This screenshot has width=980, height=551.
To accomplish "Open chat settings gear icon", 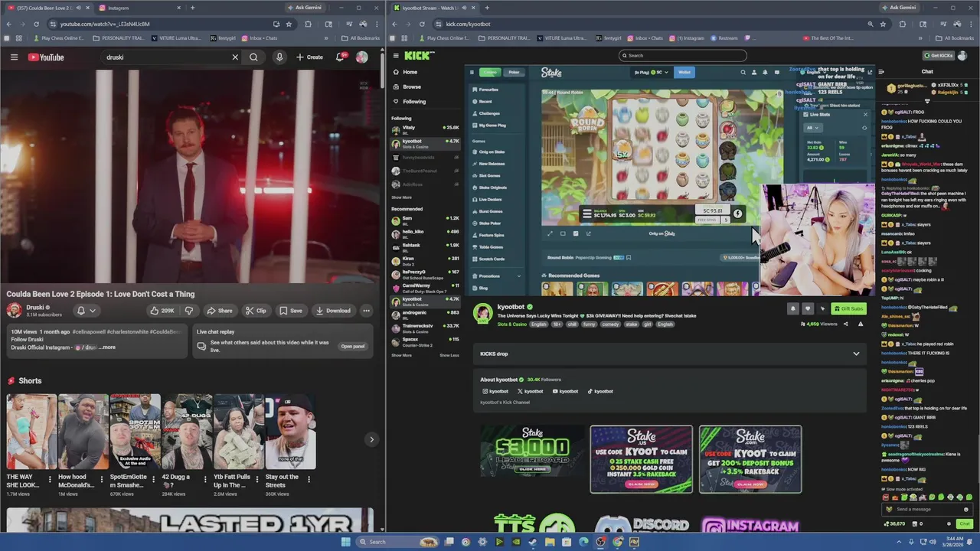I will [949, 524].
